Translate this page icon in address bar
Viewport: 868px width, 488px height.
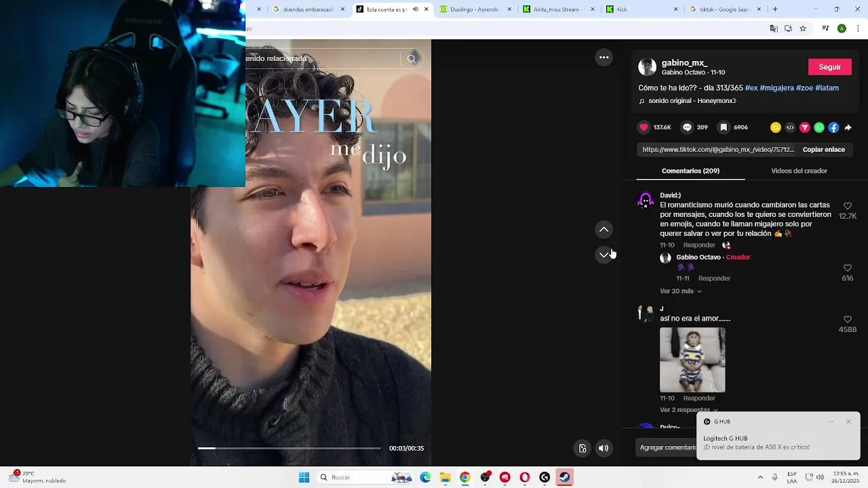[774, 28]
